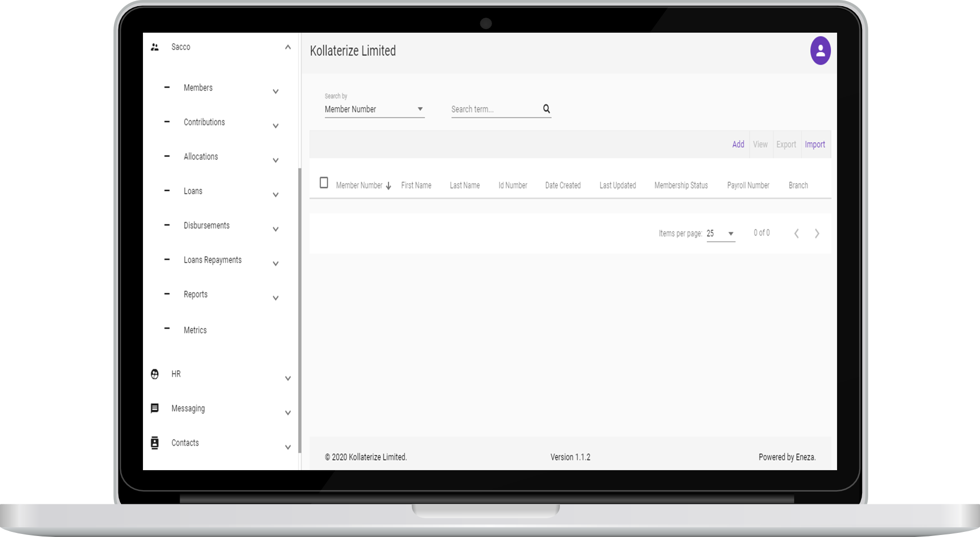The height and width of the screenshot is (537, 980).
Task: Open the Items per page dropdown
Action: [x=721, y=234]
